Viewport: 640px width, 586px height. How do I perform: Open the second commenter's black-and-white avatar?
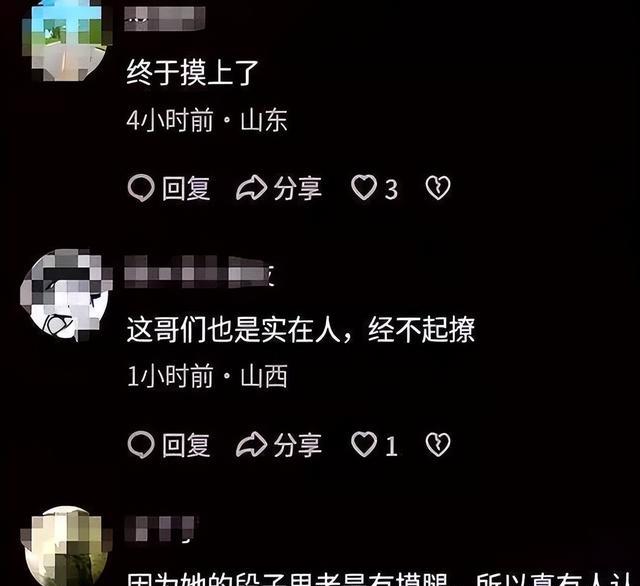point(67,295)
